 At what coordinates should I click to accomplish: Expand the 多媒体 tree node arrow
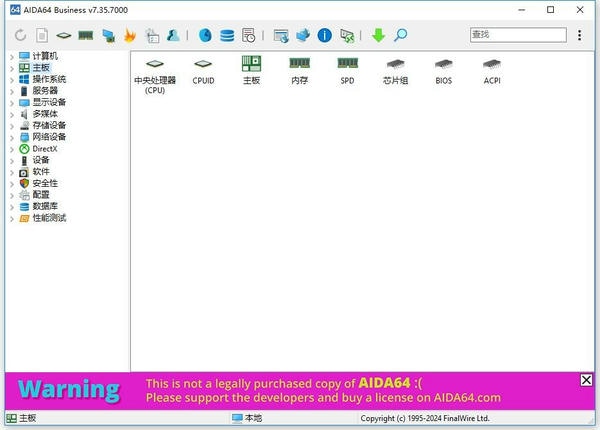[x=12, y=115]
